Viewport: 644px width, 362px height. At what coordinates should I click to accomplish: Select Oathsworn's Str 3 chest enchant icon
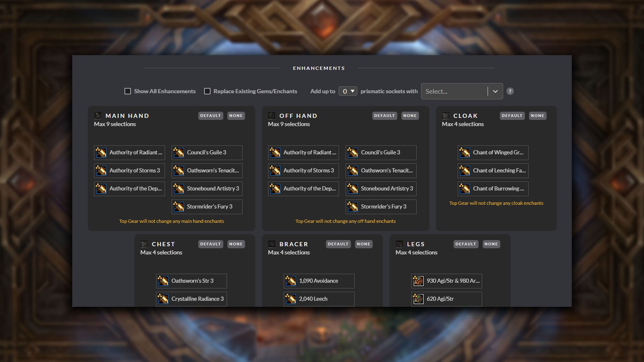163,281
